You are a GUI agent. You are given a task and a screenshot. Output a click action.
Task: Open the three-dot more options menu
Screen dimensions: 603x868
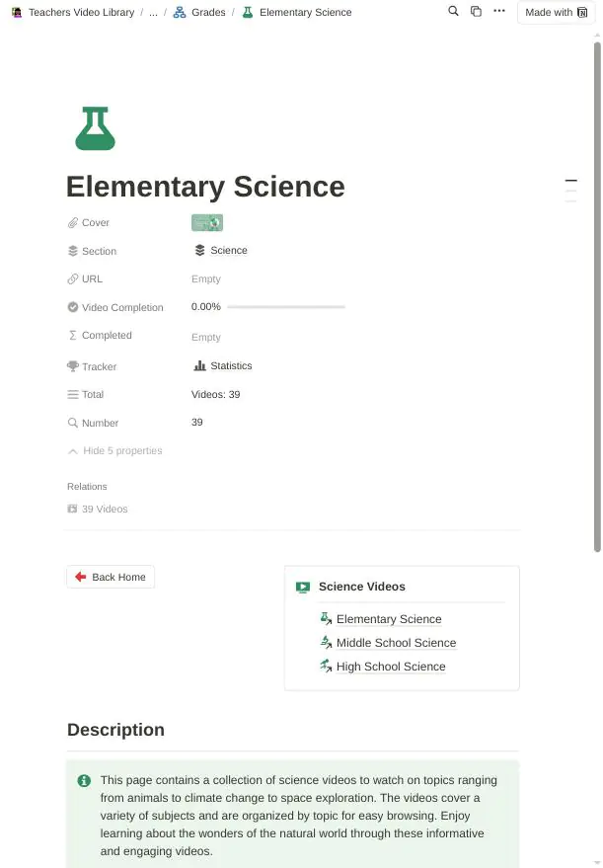click(499, 11)
